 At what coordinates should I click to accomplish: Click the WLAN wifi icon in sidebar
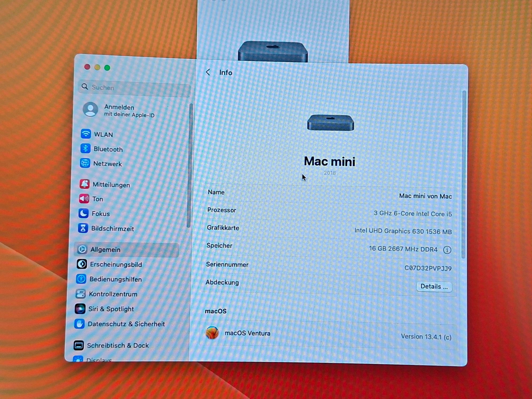coord(86,134)
